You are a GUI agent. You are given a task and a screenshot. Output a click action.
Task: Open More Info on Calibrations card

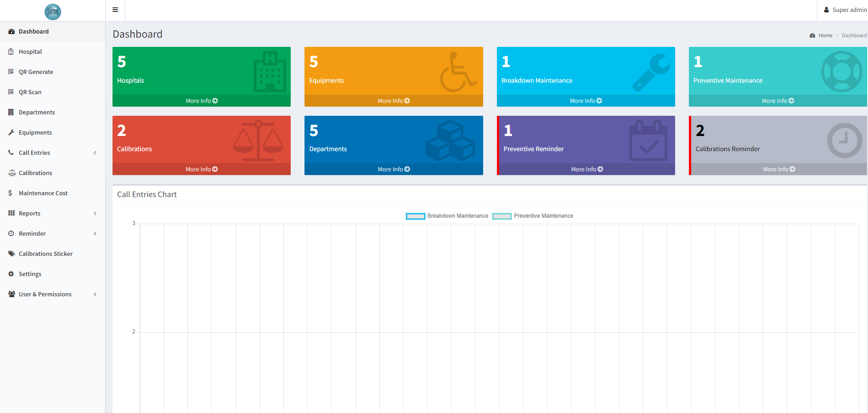202,169
